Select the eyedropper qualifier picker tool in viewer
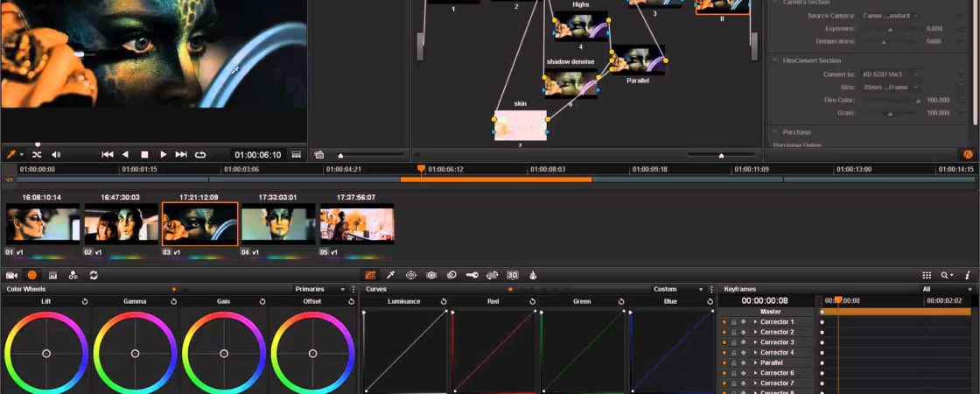Screen dimensions: 980x394 click(x=11, y=154)
